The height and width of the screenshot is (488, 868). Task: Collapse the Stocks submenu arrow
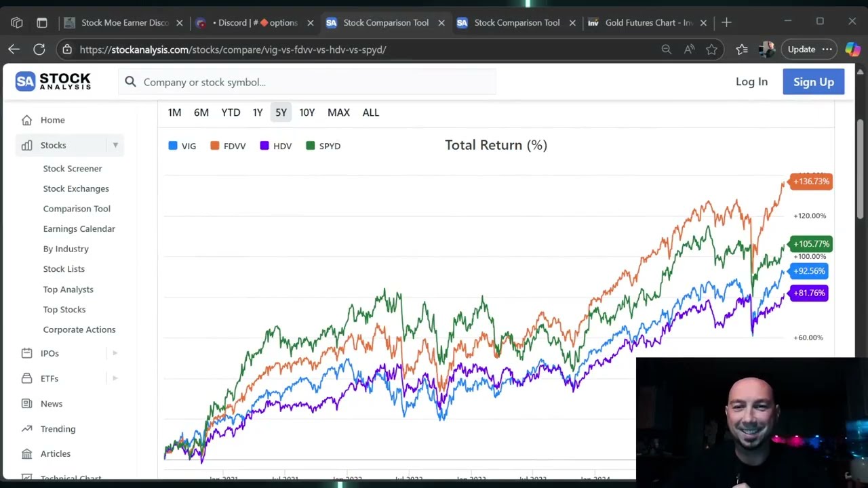click(x=115, y=145)
